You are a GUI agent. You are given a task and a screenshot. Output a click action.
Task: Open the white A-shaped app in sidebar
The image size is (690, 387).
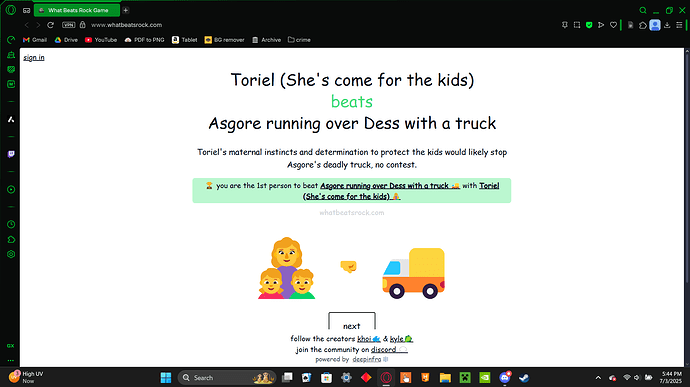click(11, 119)
